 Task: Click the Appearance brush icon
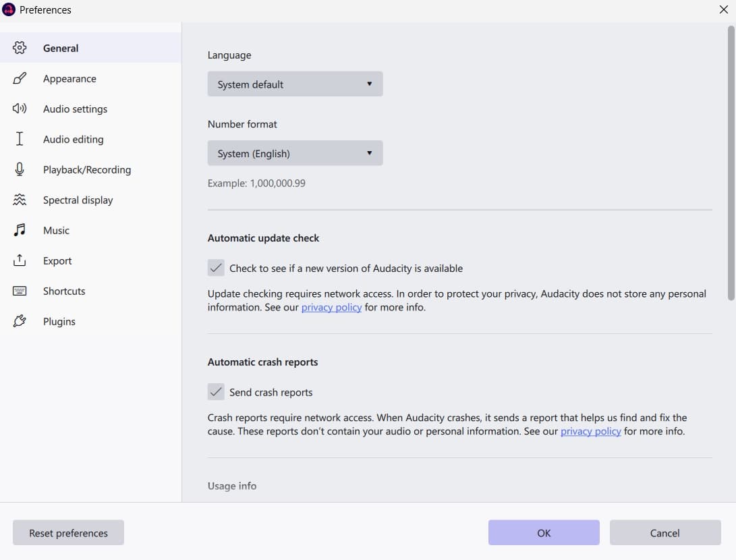coord(20,78)
